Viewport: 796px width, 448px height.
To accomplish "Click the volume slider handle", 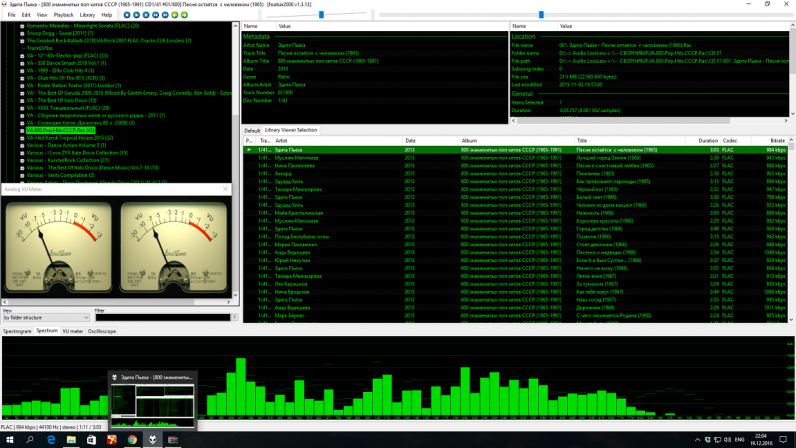I will (320, 15).
